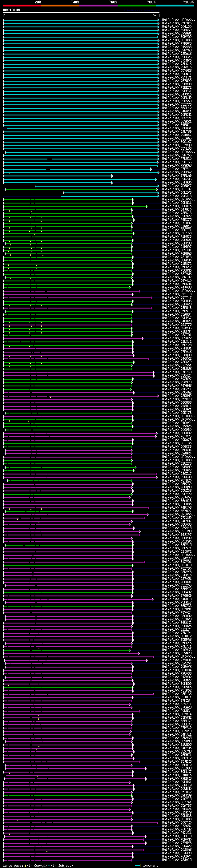Click hit UniRef100_B7FLA9

point(177,176)
